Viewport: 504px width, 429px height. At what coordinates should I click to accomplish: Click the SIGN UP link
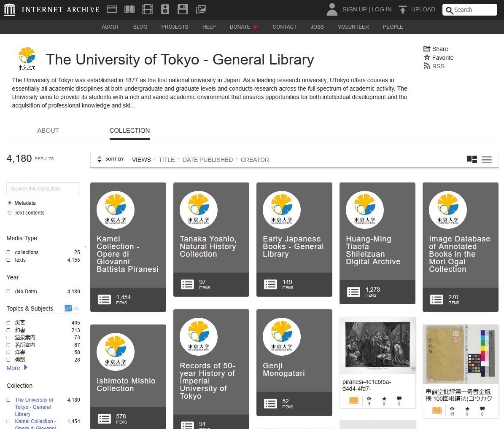(x=355, y=9)
